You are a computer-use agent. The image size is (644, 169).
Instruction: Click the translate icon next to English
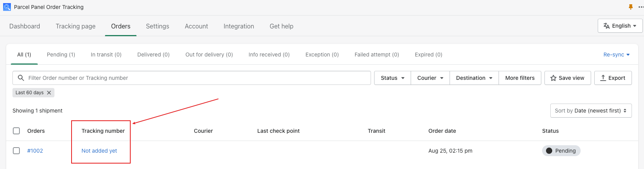tap(607, 26)
